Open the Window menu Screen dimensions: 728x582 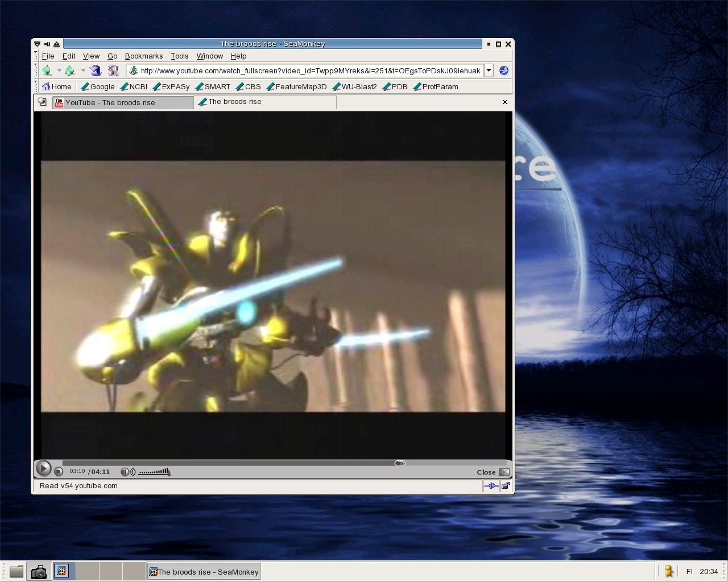(x=210, y=56)
